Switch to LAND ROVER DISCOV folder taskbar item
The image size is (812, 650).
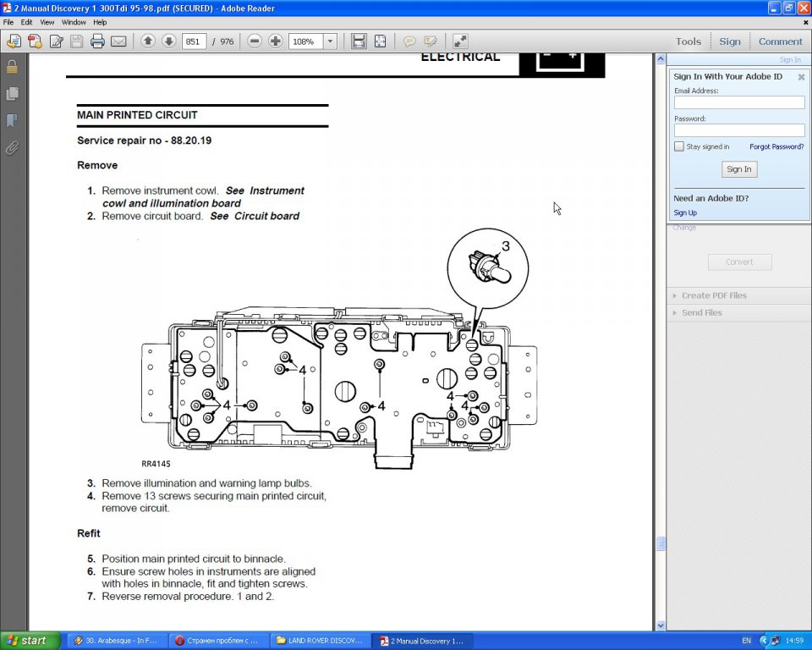[x=320, y=641]
